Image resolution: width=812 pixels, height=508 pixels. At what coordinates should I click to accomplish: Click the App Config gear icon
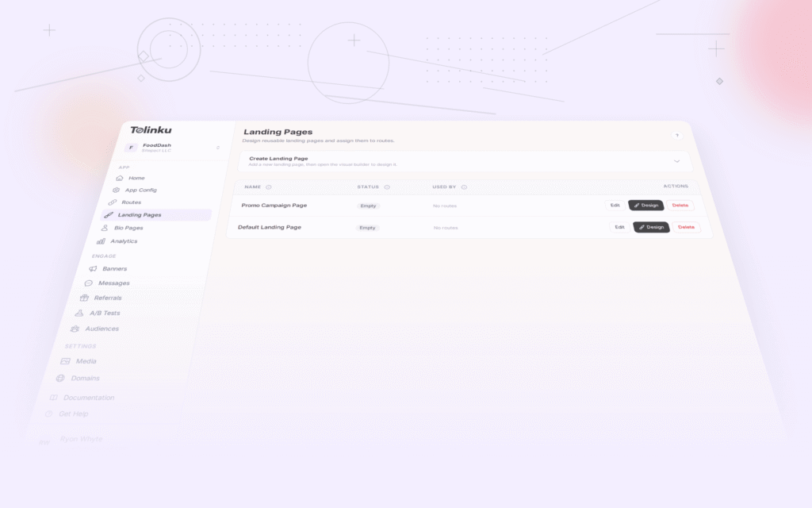tap(116, 190)
